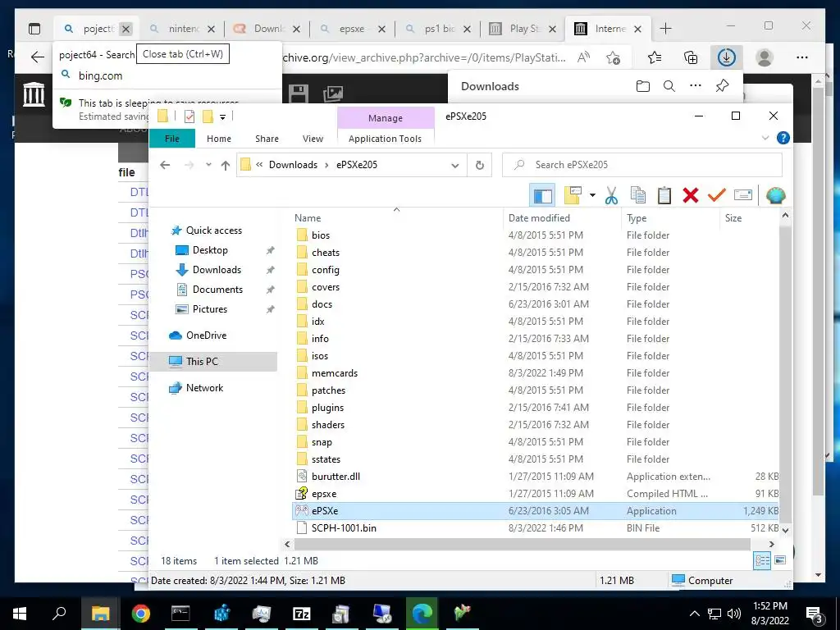840x630 pixels.
Task: Open Edge Settings and more menu
Action: (x=802, y=57)
